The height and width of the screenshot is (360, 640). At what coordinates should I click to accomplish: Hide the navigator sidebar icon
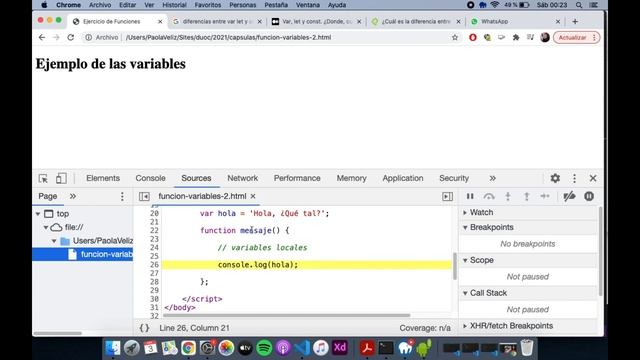(144, 196)
